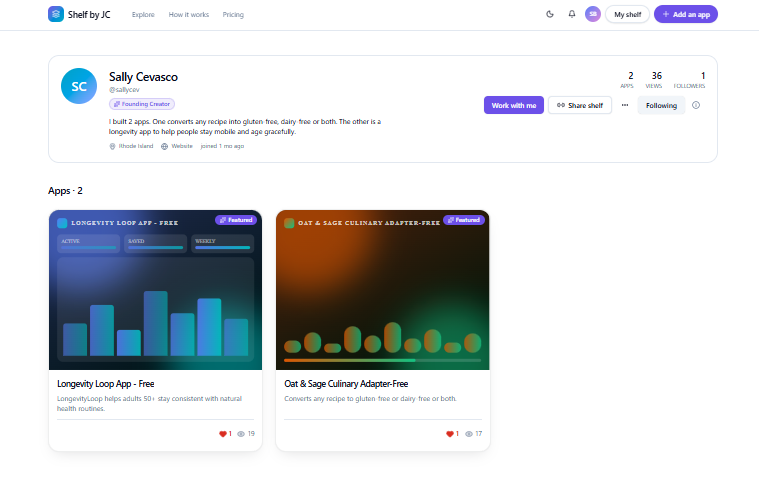This screenshot has width=759, height=481.
Task: Click the Oat & Sage view count eye icon
Action: (x=469, y=434)
